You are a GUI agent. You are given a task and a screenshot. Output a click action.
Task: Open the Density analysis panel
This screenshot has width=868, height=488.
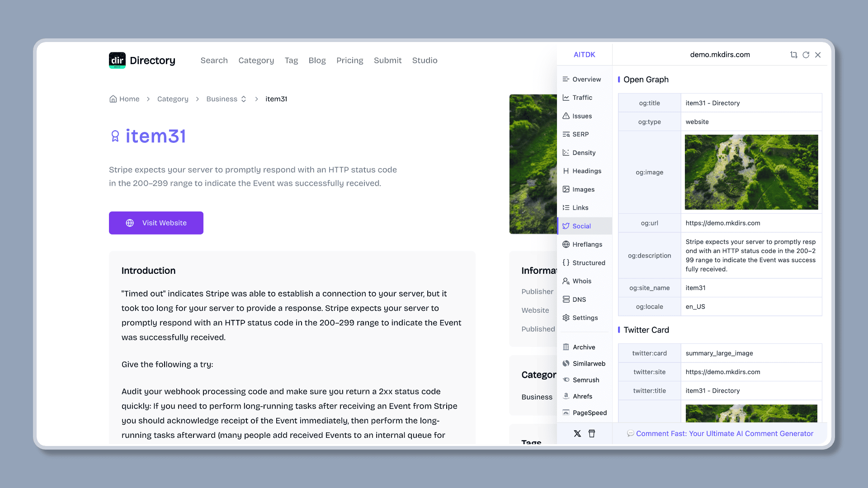tap(584, 152)
